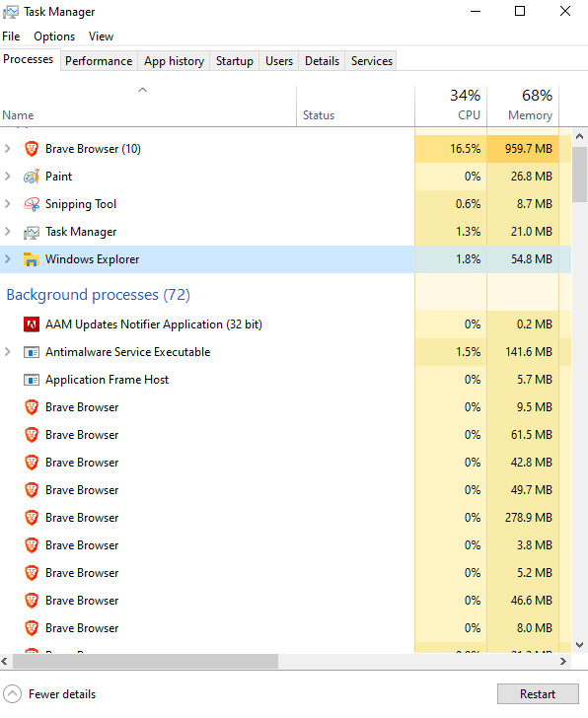Click the Task Manager title bar icon
588x718 pixels.
click(x=11, y=12)
